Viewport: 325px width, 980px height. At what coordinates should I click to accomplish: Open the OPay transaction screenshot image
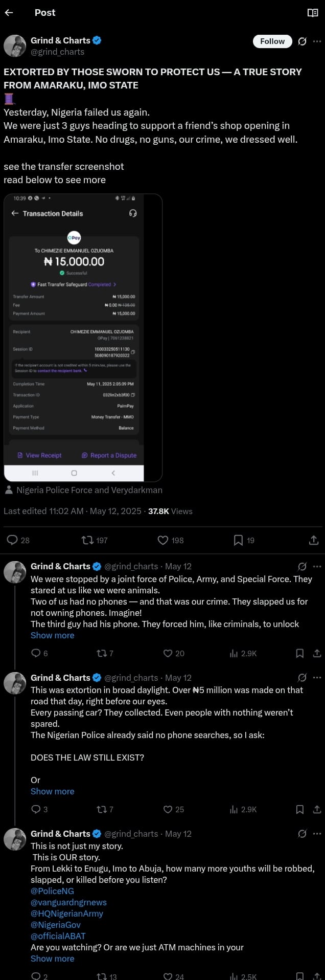point(83,338)
